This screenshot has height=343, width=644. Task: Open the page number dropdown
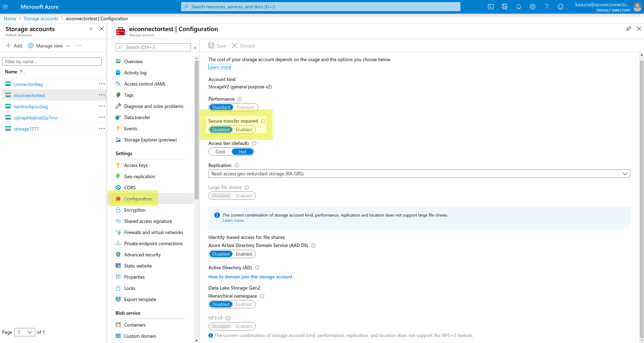(25, 332)
